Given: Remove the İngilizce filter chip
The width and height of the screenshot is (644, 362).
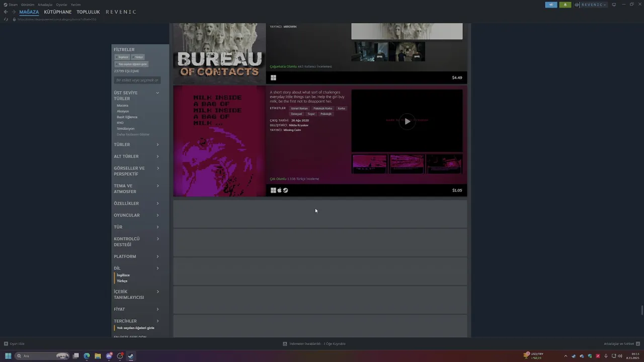Looking at the screenshot, I should [122, 57].
